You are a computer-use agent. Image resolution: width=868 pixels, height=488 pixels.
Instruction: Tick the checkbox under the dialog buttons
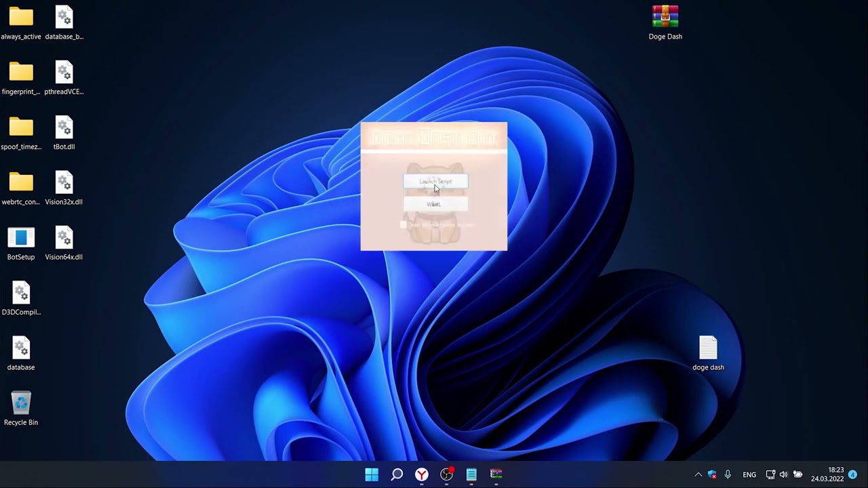point(403,224)
